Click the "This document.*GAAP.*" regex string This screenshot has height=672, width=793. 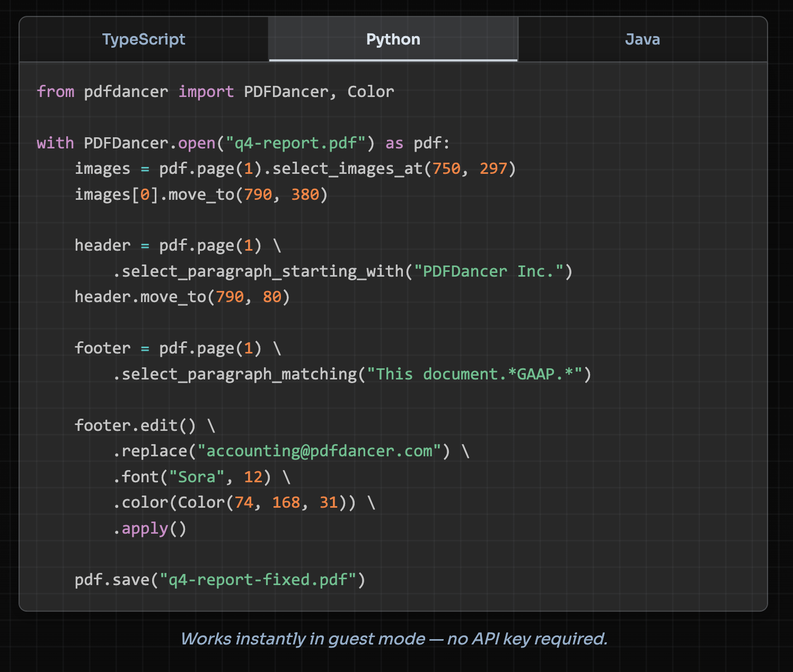(x=474, y=374)
